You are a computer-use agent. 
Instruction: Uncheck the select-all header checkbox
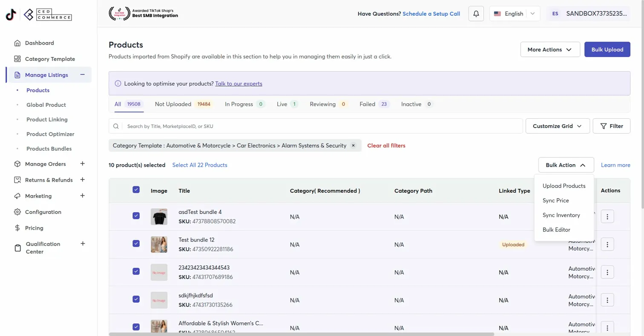[x=136, y=190]
